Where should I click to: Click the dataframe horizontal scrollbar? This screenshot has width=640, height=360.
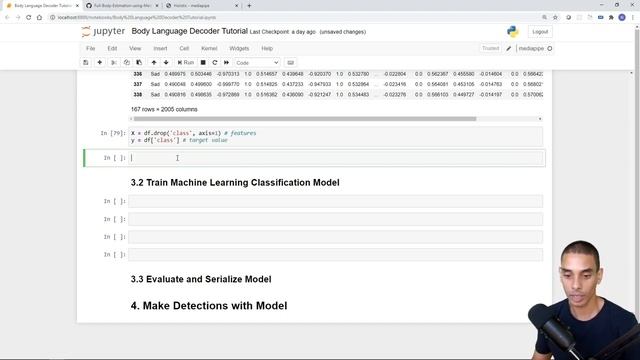pos(305,119)
